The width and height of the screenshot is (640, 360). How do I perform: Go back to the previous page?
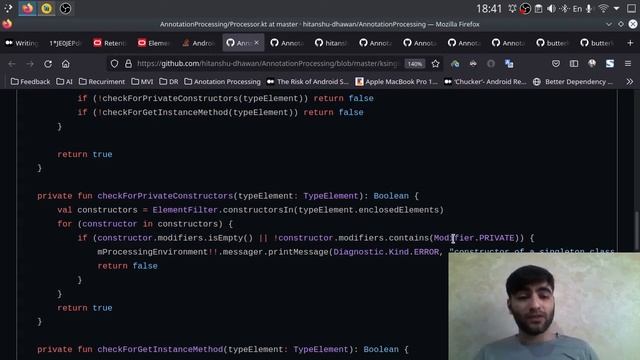(12, 64)
